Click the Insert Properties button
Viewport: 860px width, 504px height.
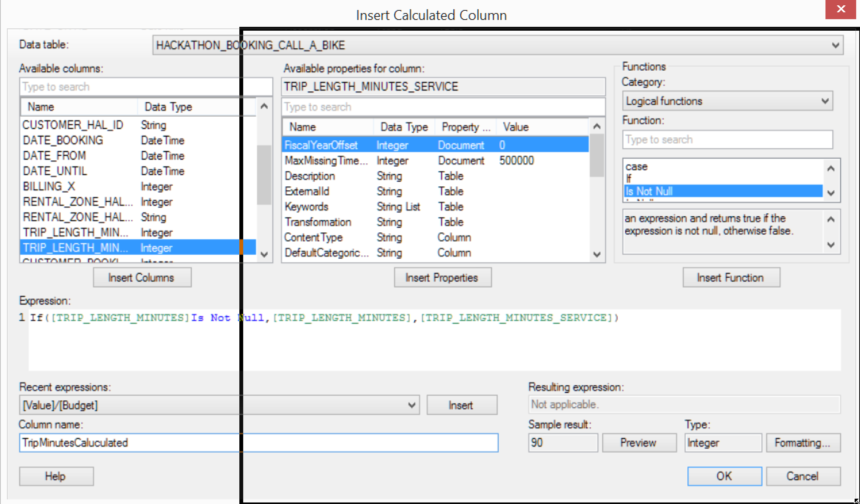[442, 277]
